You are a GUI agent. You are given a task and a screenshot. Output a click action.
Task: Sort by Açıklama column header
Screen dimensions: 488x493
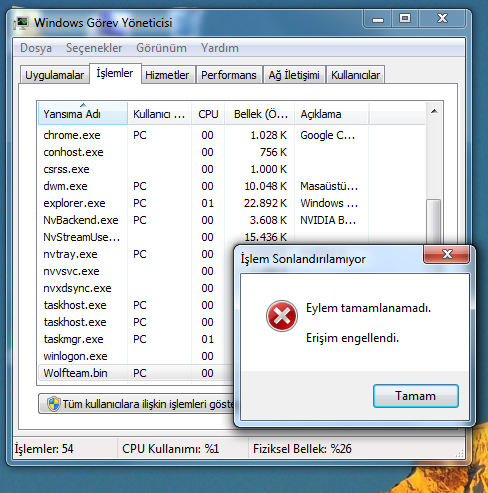point(331,114)
